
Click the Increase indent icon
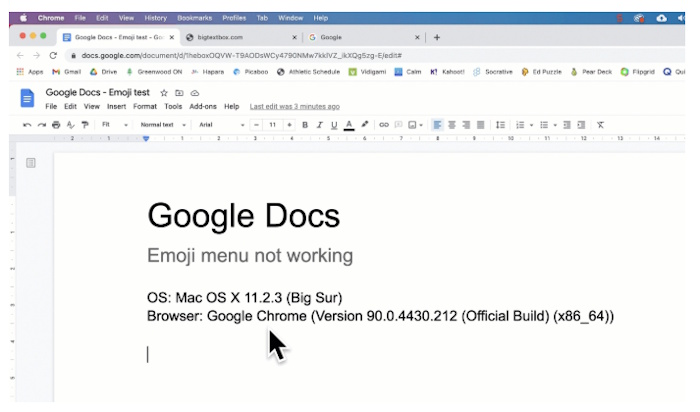point(581,125)
